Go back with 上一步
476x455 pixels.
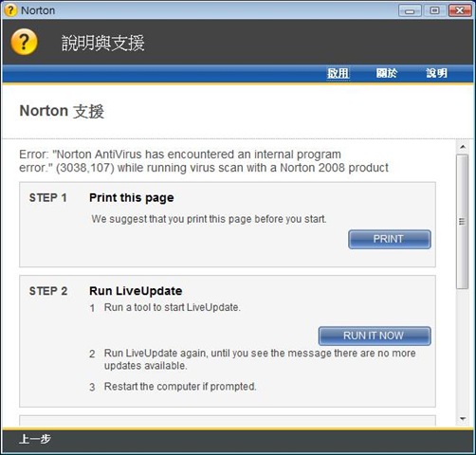(35, 439)
